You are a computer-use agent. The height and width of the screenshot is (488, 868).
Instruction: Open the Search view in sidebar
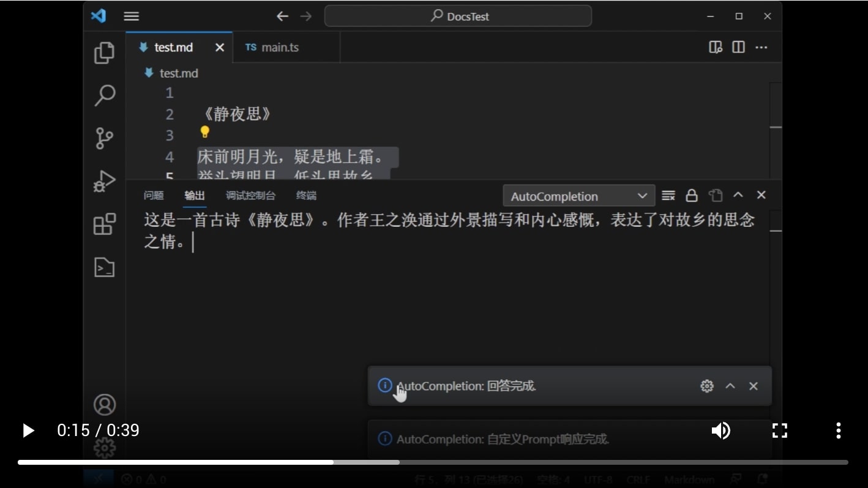(104, 95)
